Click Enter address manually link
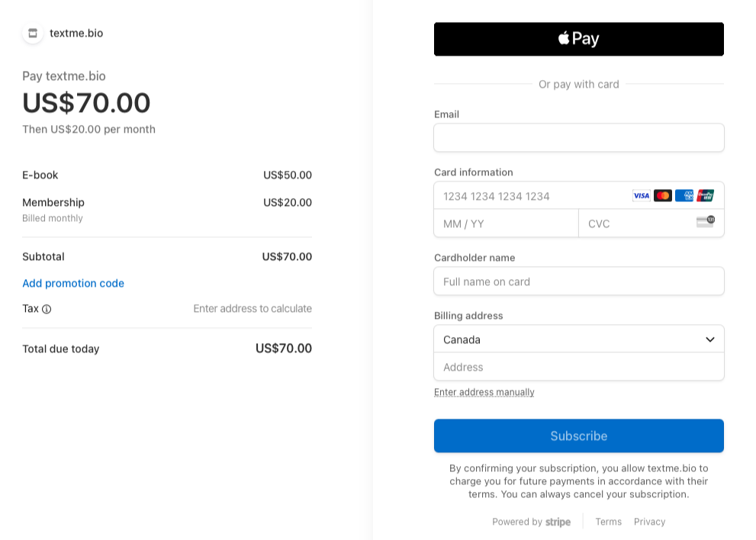 (x=484, y=392)
